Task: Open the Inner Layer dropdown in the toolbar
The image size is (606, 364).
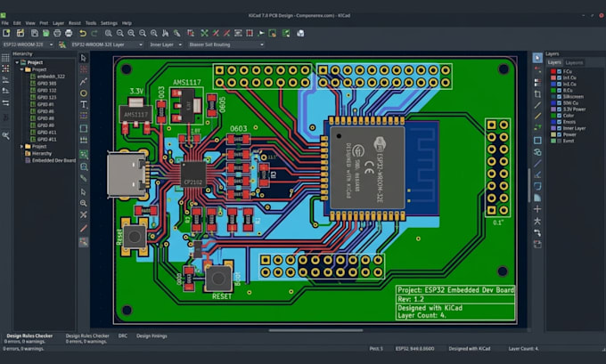Action: click(x=166, y=44)
